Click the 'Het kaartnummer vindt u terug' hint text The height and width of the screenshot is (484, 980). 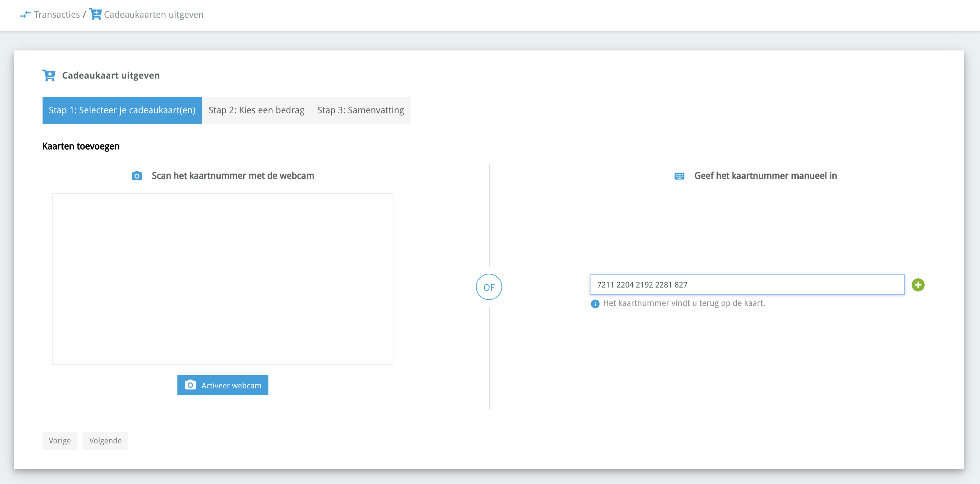click(684, 303)
